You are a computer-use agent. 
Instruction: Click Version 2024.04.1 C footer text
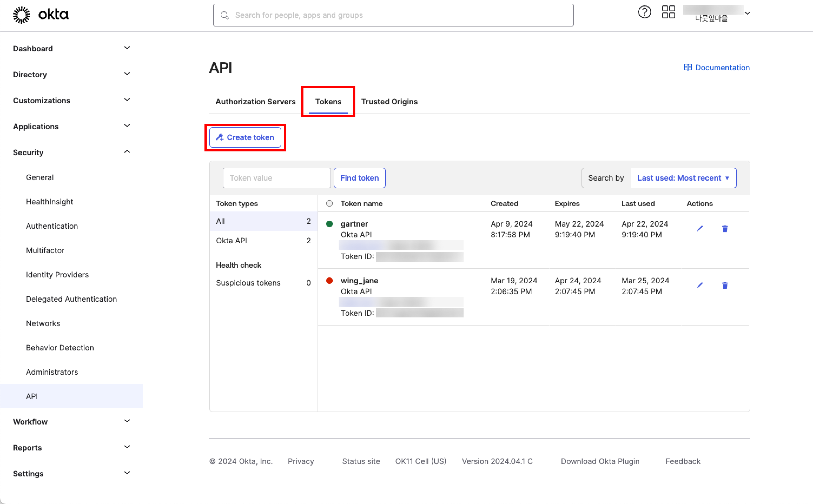point(497,461)
